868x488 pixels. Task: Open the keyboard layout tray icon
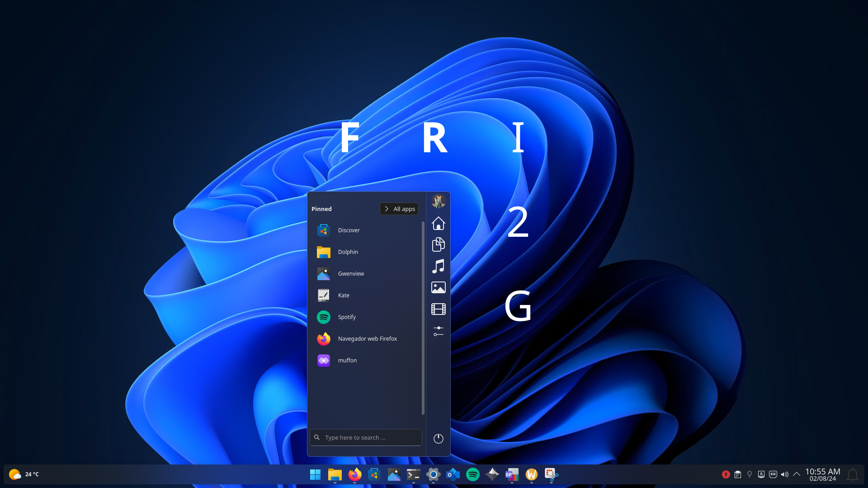[761, 474]
